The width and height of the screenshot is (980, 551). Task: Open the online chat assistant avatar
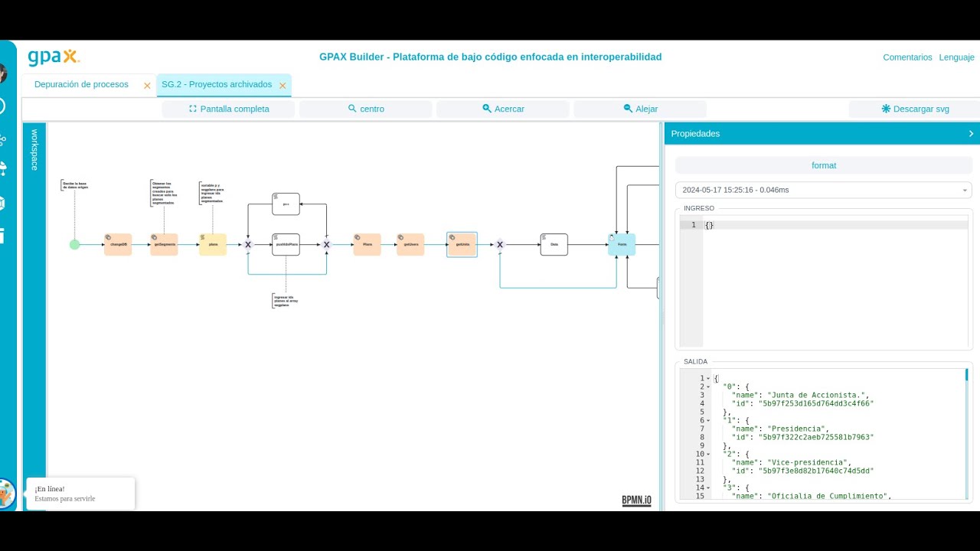[x=5, y=494]
